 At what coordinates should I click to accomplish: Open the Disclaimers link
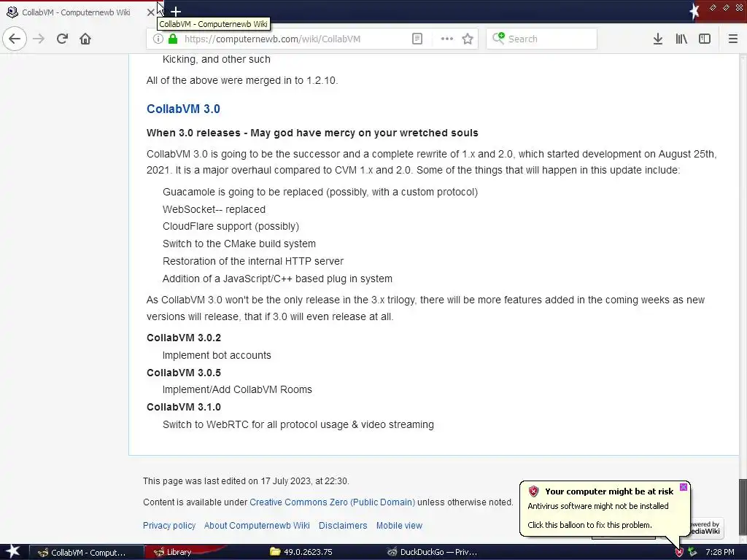pyautogui.click(x=343, y=525)
